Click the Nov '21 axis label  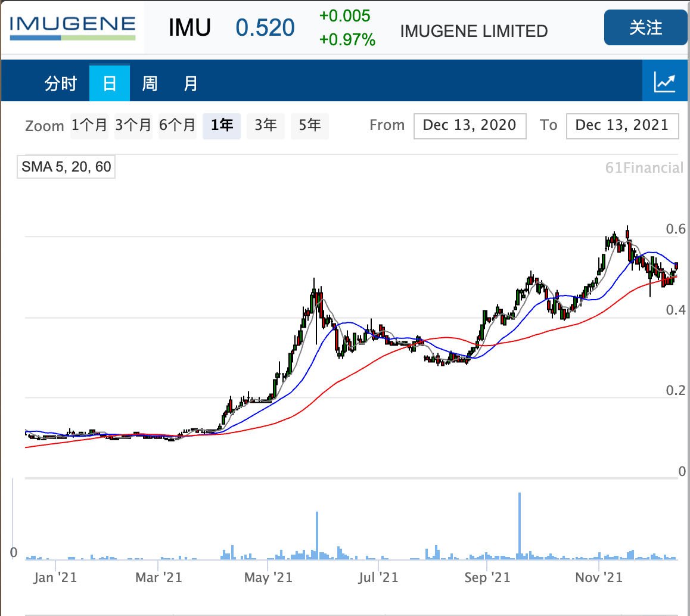tap(599, 577)
